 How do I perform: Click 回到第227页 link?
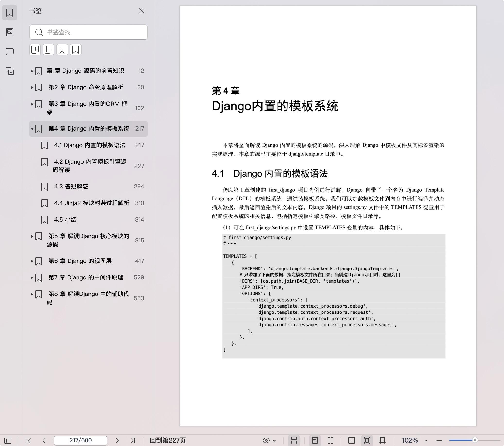[168, 440]
